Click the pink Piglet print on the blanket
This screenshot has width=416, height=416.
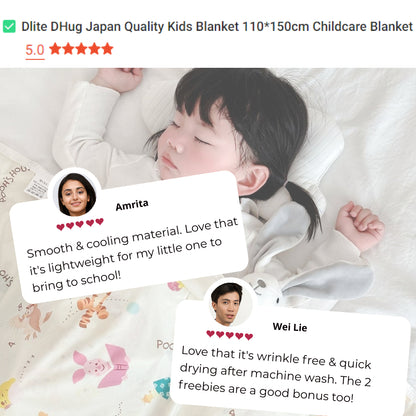(x=100, y=365)
